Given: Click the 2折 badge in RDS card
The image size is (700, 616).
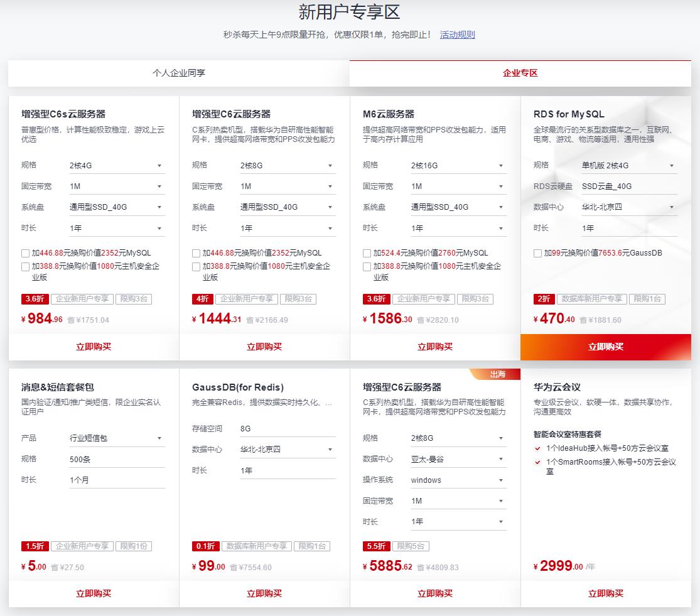Looking at the screenshot, I should point(544,299).
